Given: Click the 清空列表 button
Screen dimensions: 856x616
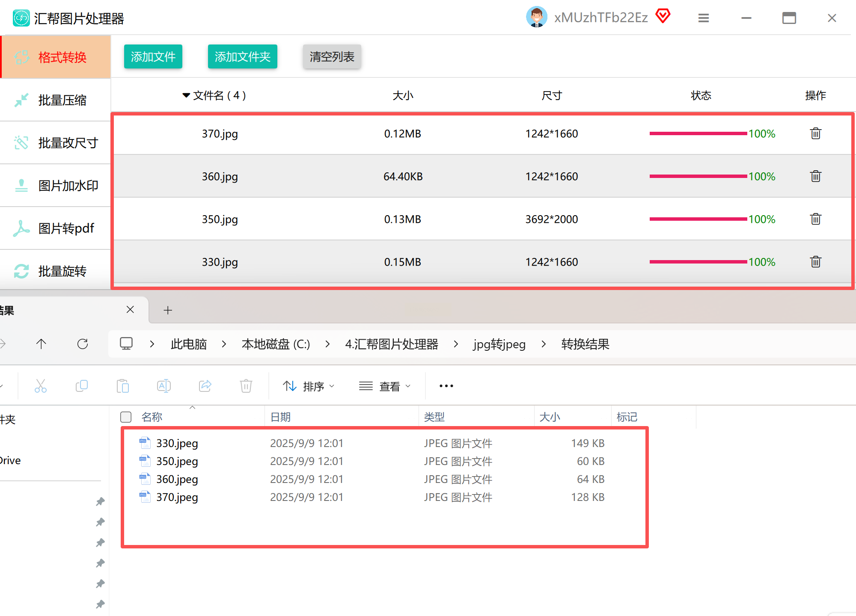Looking at the screenshot, I should pyautogui.click(x=332, y=56).
